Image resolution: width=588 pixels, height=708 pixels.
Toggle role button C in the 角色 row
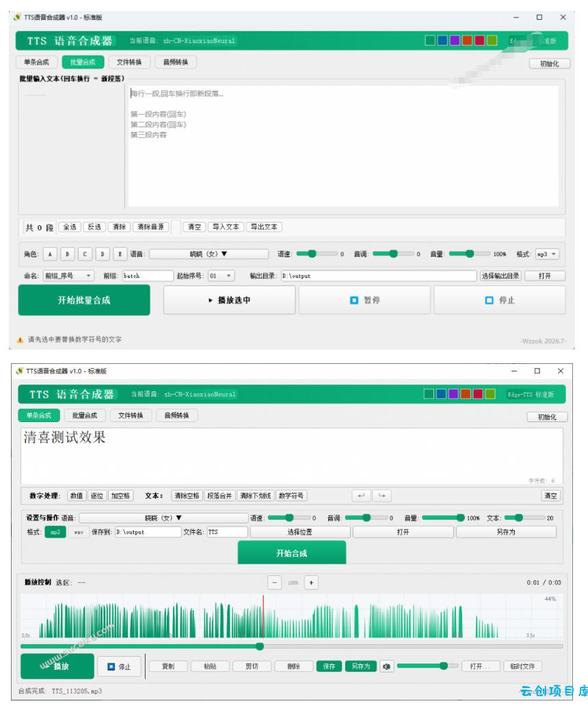(x=85, y=254)
